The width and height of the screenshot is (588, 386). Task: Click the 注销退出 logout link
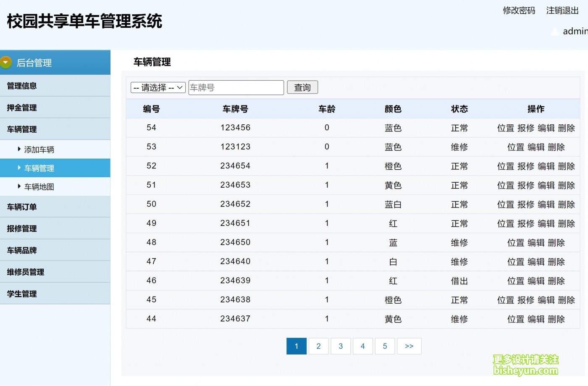pos(562,11)
